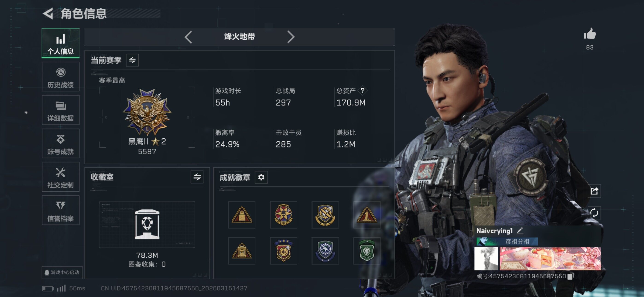Switch to previous game mode with left chevron
The height and width of the screenshot is (297, 644).
188,37
